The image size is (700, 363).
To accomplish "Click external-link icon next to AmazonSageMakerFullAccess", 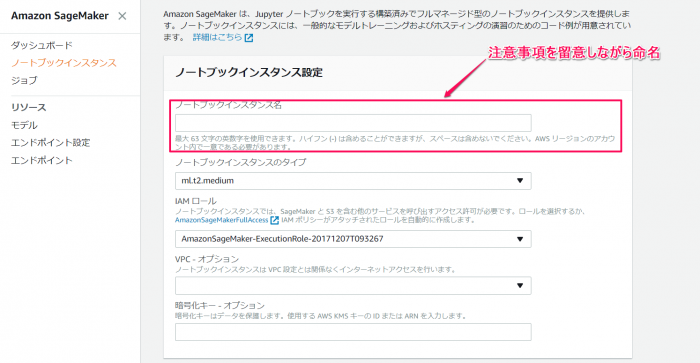I will 275,220.
